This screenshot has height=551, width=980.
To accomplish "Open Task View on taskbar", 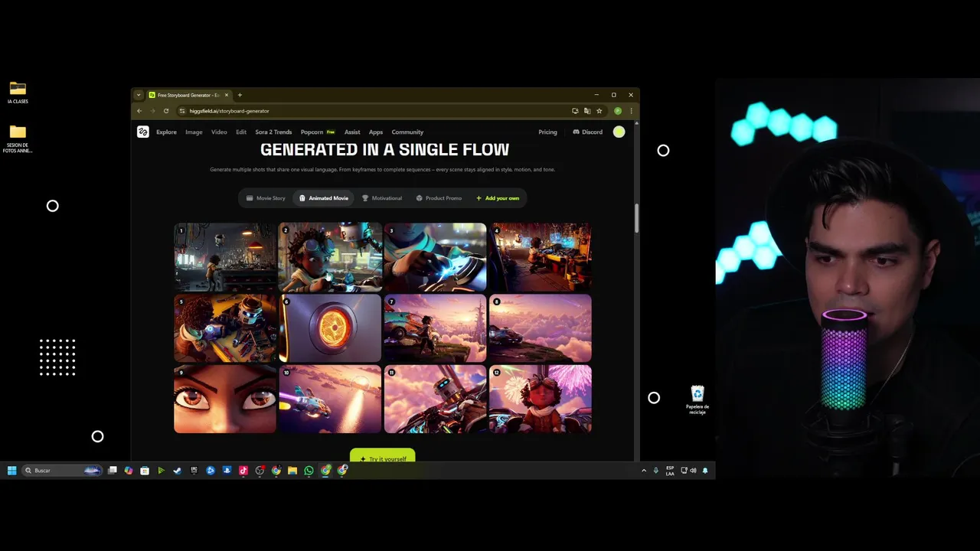I will [x=113, y=471].
